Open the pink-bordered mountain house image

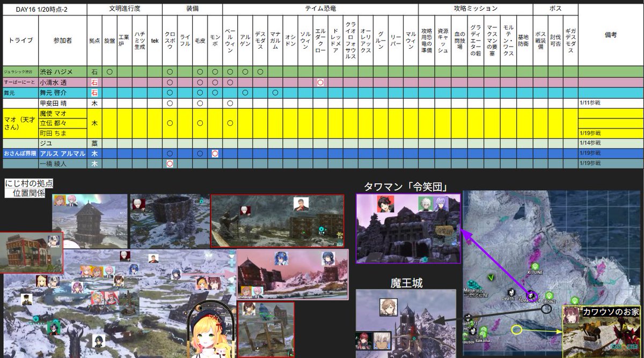292,274
